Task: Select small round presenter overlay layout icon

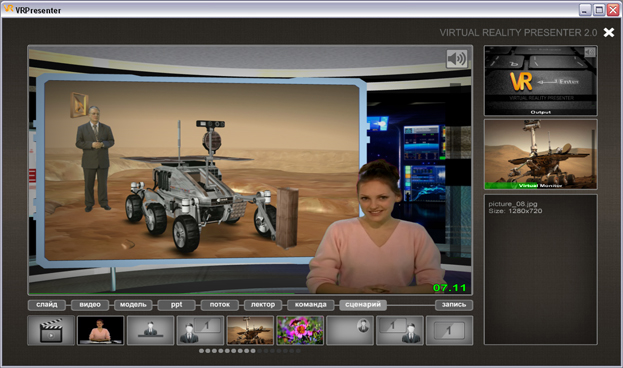Action: tap(350, 330)
